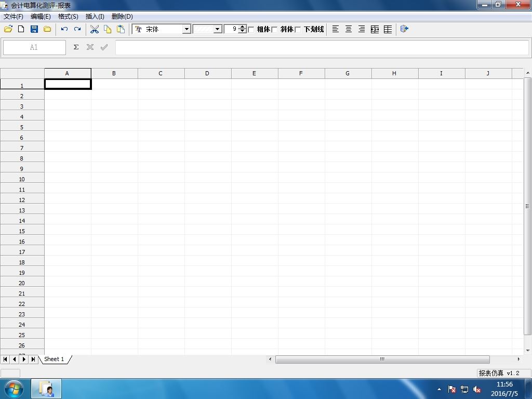Open the 格式(S) menu
Screen dimensions: 532x399
click(x=68, y=16)
